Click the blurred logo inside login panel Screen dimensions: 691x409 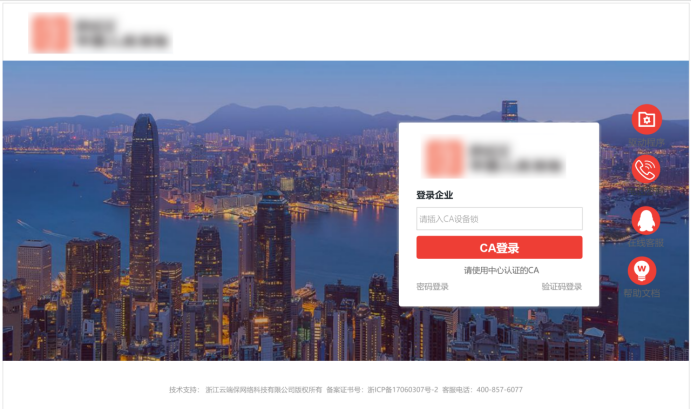[x=494, y=158]
